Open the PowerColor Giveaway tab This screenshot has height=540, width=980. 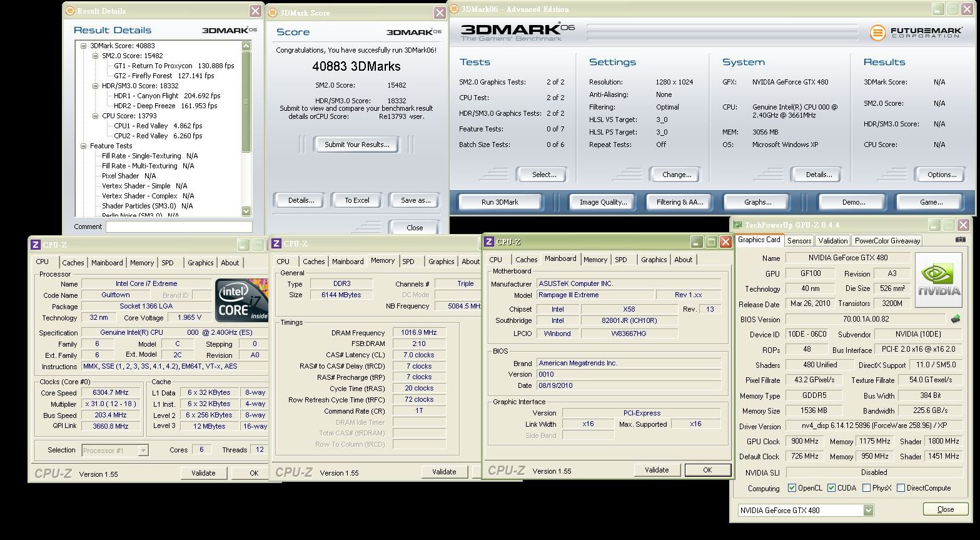[x=887, y=240]
